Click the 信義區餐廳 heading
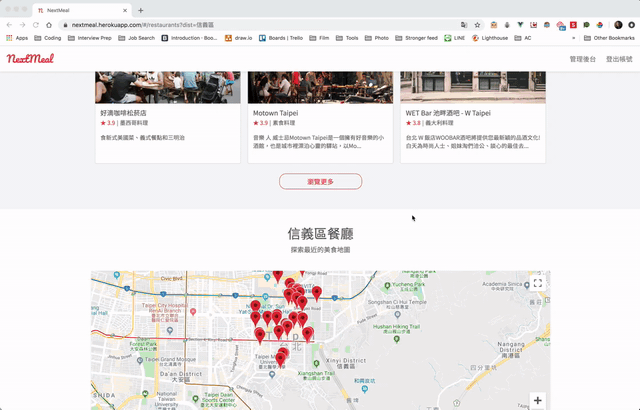 click(x=320, y=234)
